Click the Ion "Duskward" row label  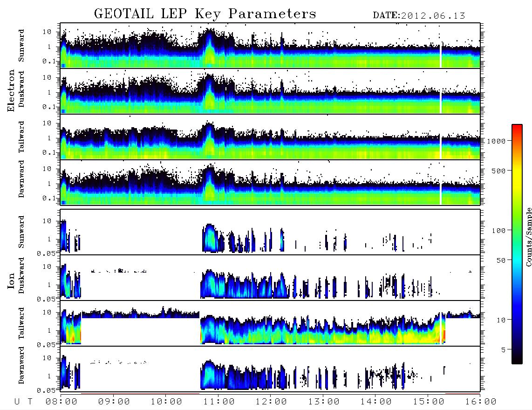click(21, 276)
